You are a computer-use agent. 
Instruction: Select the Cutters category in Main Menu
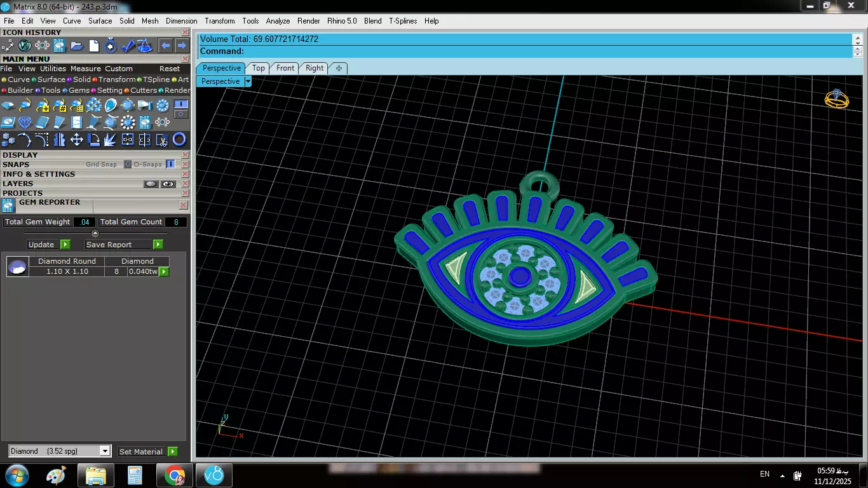(x=140, y=90)
